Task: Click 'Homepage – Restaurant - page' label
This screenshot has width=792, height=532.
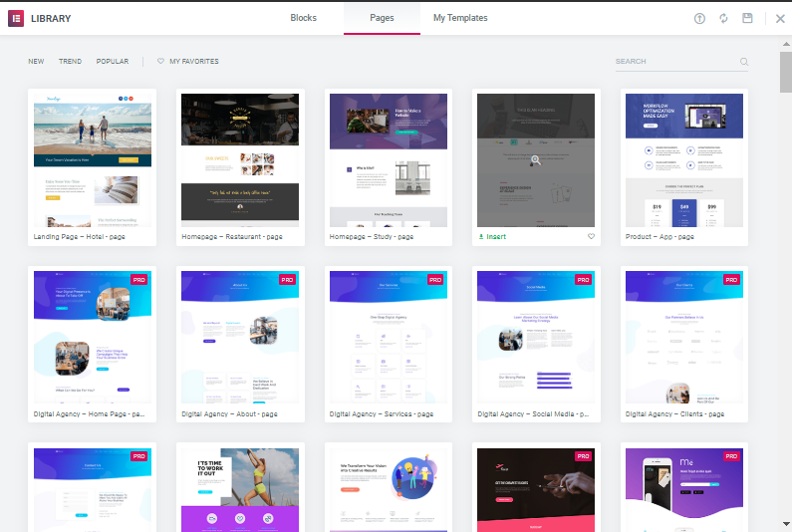Action: click(232, 236)
